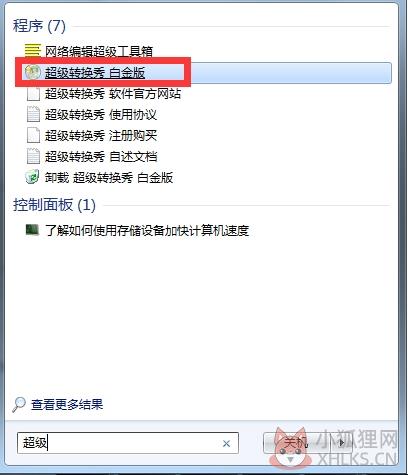
Task: Open 网络编辑超级工具箱 program
Action: coord(99,51)
